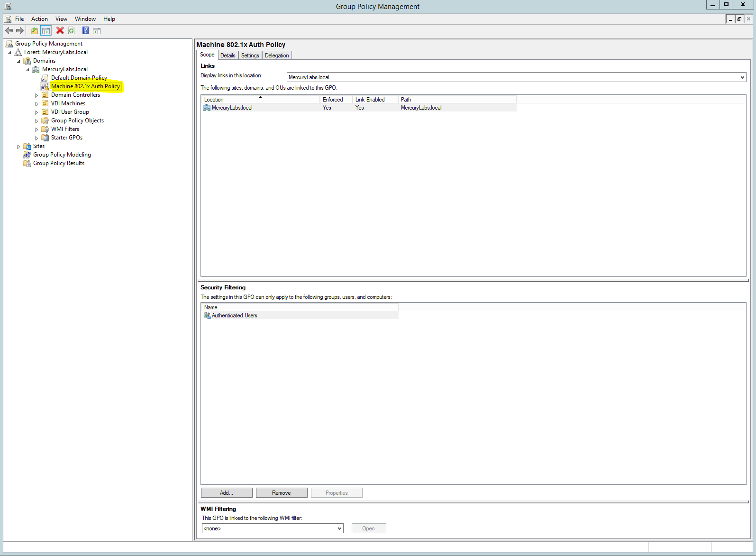Image resolution: width=756 pixels, height=556 pixels.
Task: Click the Default Domain Policy link icon
Action: click(x=45, y=78)
